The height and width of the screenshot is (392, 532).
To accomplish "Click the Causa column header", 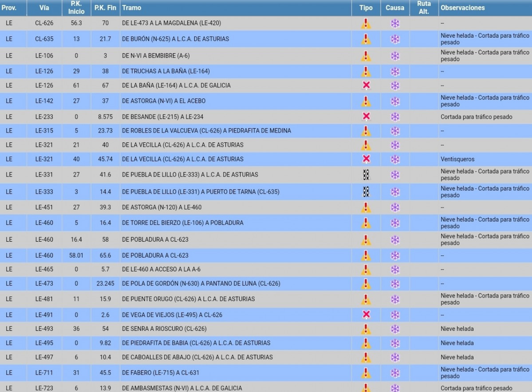I will [395, 8].
